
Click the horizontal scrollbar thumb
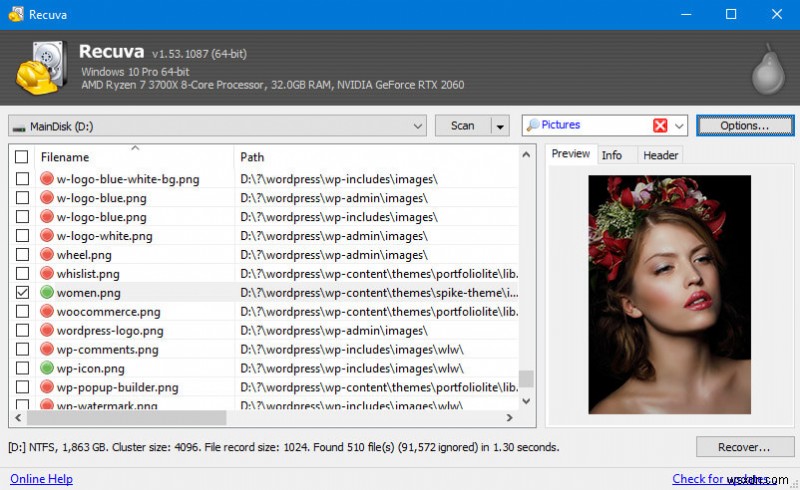(127, 418)
